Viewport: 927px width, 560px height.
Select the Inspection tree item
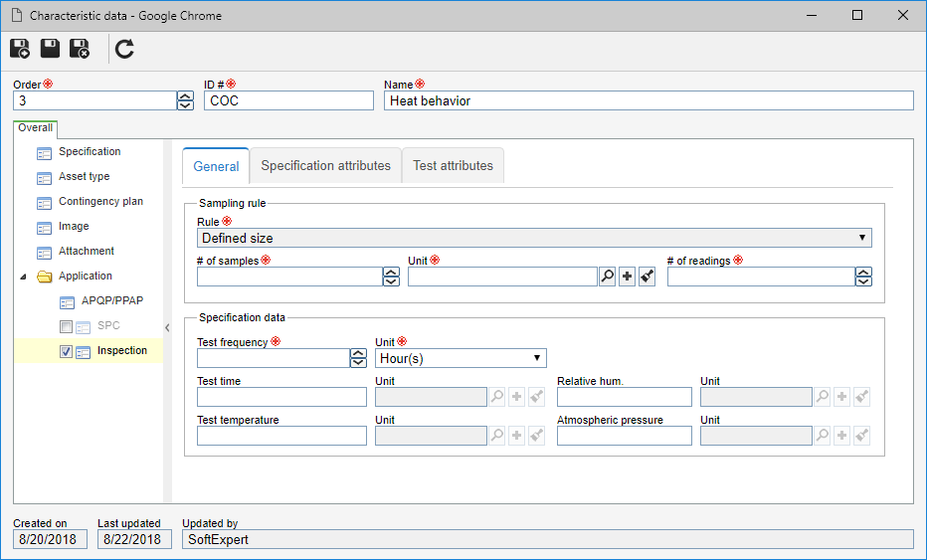(x=121, y=350)
